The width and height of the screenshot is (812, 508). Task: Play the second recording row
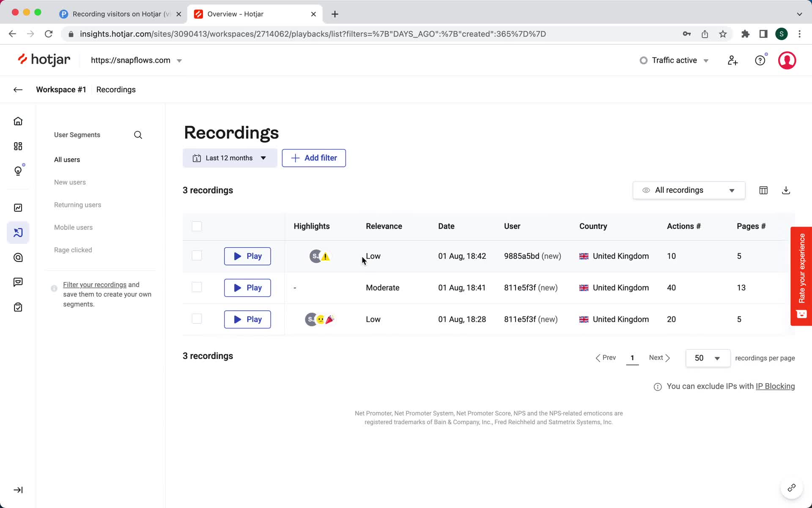tap(247, 287)
